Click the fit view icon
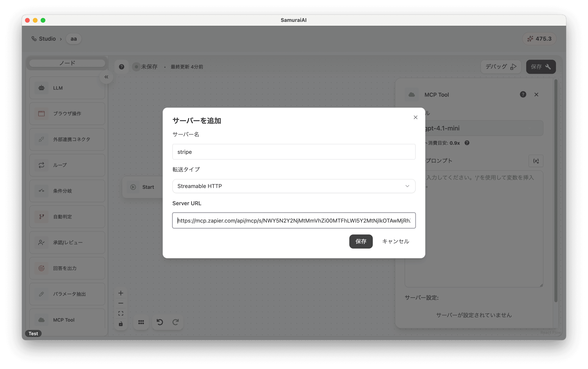 click(121, 313)
